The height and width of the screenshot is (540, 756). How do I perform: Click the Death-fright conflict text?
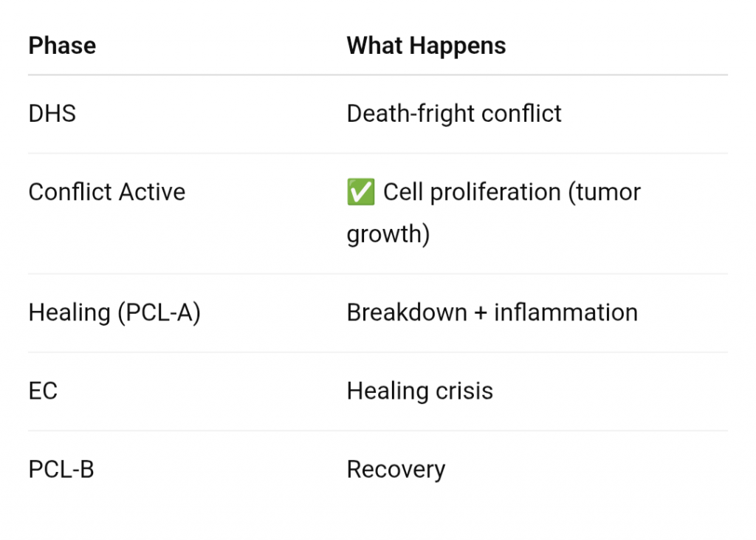(x=453, y=114)
